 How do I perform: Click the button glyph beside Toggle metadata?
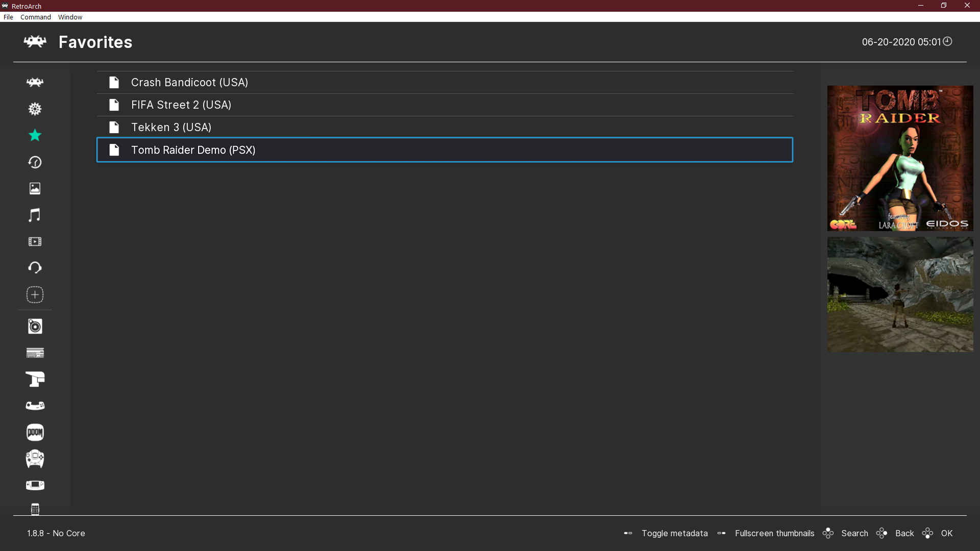628,533
